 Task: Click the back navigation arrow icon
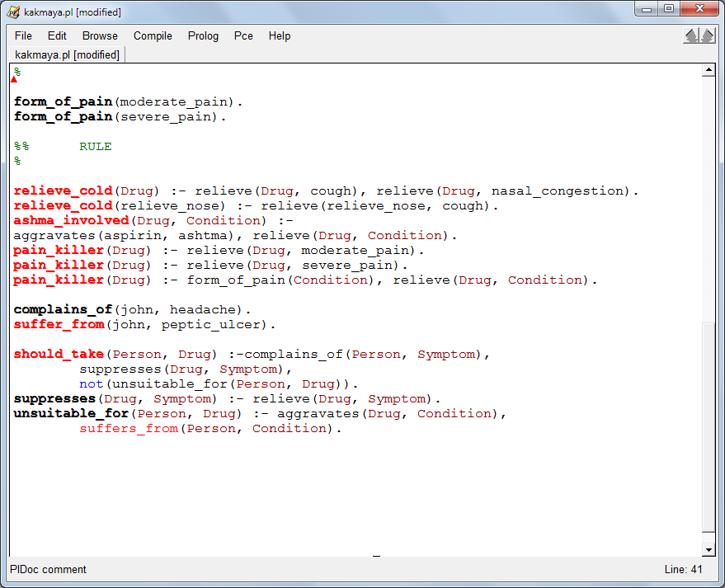pos(690,35)
